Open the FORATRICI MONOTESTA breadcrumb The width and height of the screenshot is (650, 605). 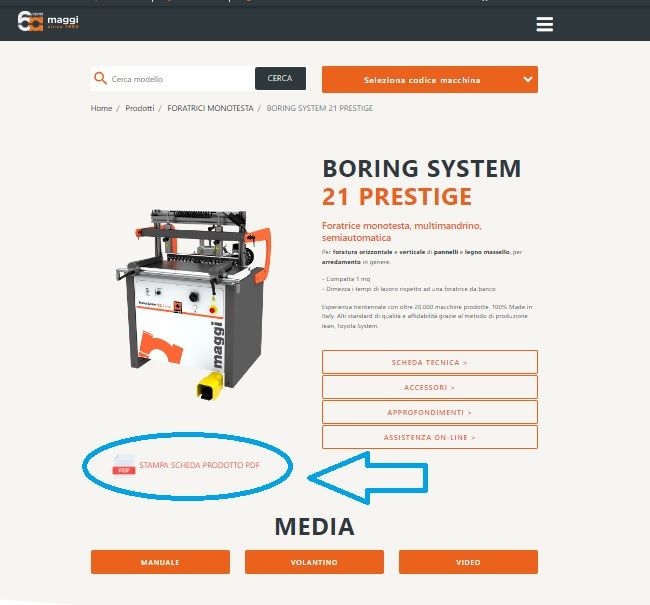pyautogui.click(x=210, y=108)
